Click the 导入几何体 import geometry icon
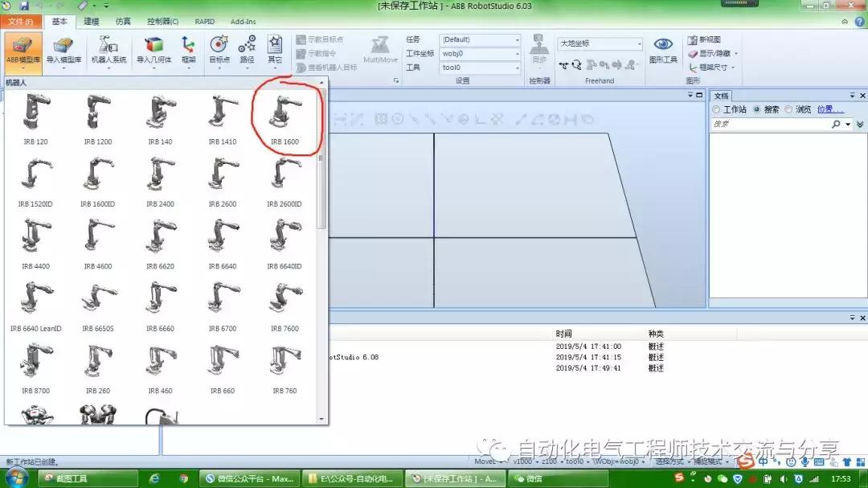Viewport: 868px width, 488px height. (154, 50)
